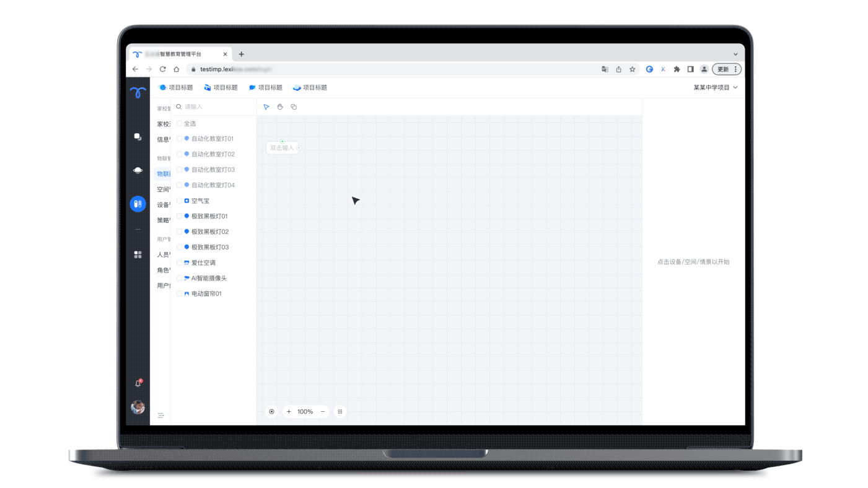This screenshot has height=488, width=868.
Task: Select the pointer arrow tool in canvas toolbar
Action: (x=266, y=107)
